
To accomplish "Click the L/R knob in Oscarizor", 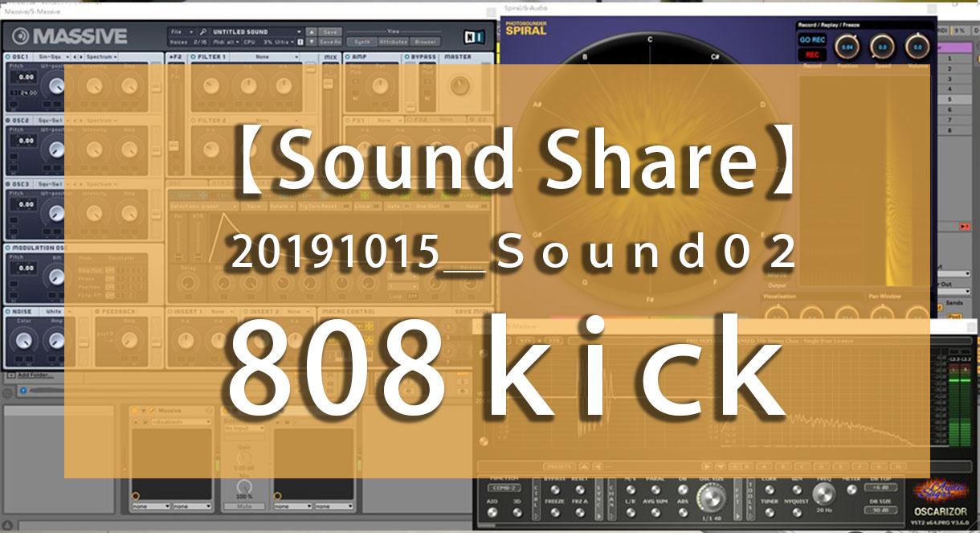I will coord(631,513).
